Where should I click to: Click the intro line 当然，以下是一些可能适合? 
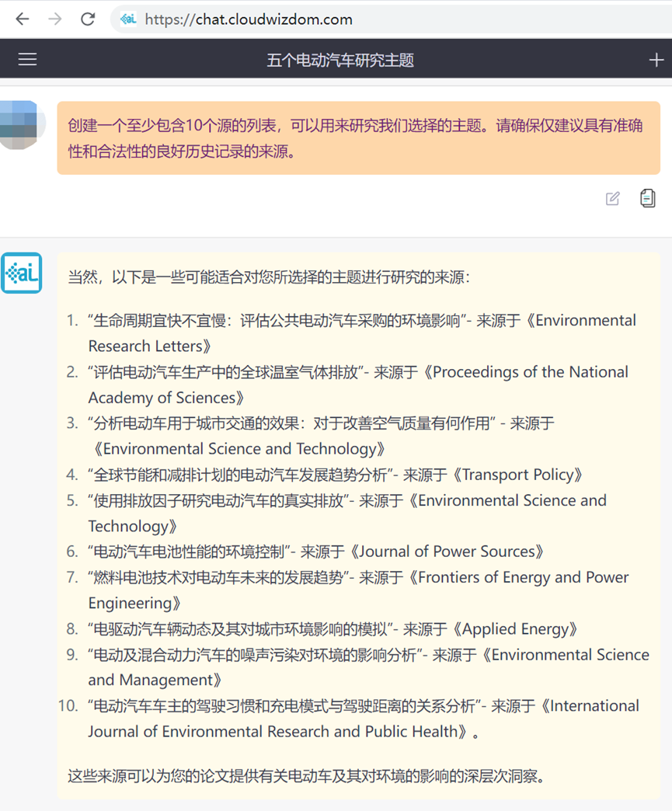(269, 277)
